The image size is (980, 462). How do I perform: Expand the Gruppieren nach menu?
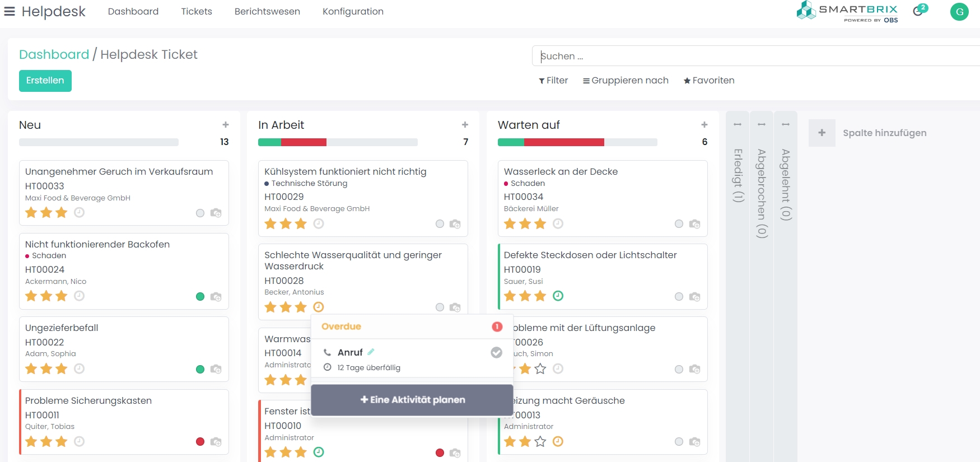pos(626,81)
